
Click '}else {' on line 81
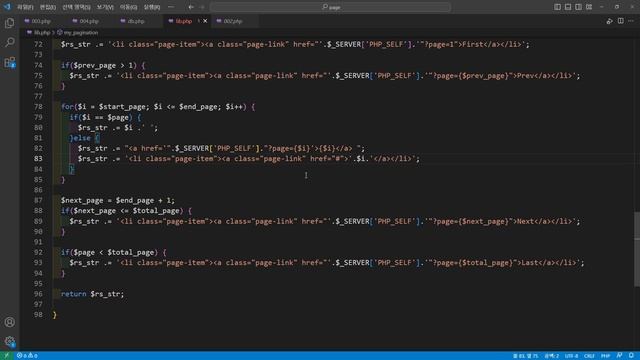coord(84,138)
